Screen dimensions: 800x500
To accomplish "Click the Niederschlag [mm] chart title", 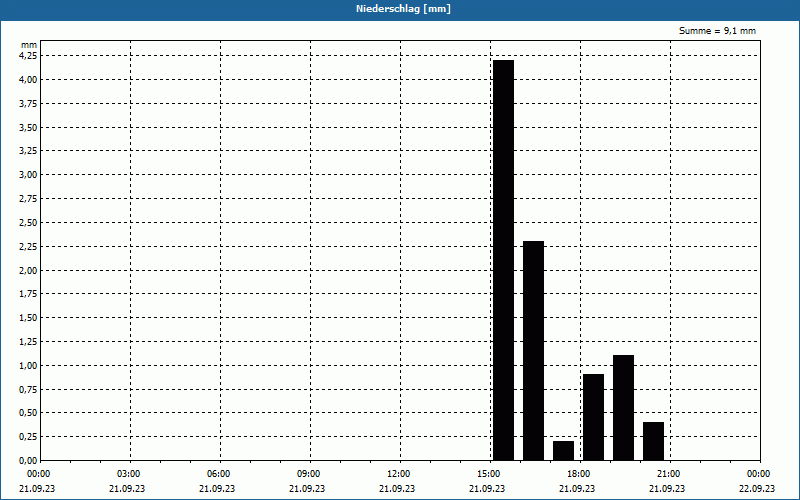I will point(403,9).
